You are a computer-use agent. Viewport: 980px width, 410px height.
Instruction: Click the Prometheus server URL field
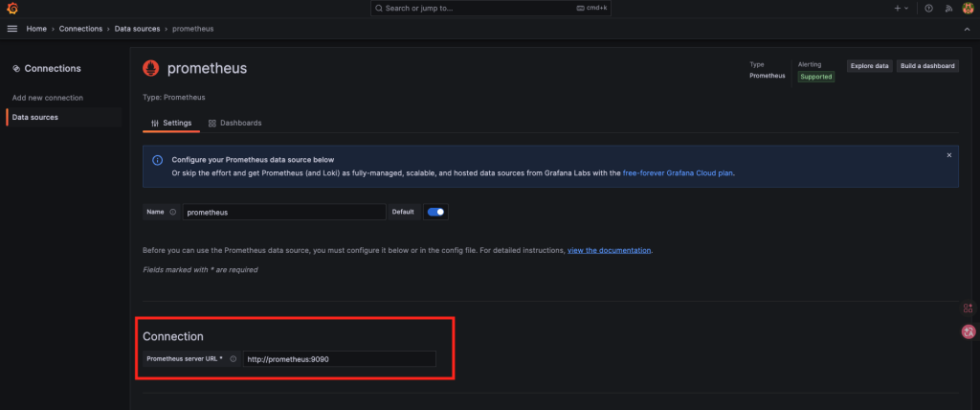tap(340, 359)
